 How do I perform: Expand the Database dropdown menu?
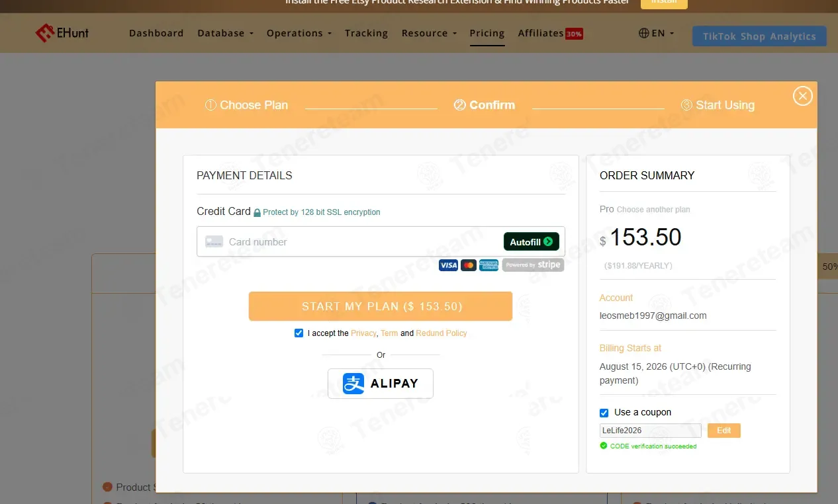point(226,33)
